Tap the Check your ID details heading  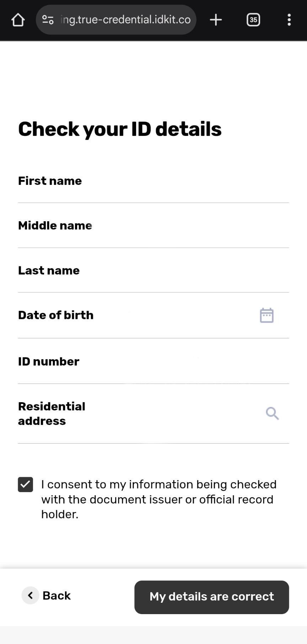coord(120,129)
